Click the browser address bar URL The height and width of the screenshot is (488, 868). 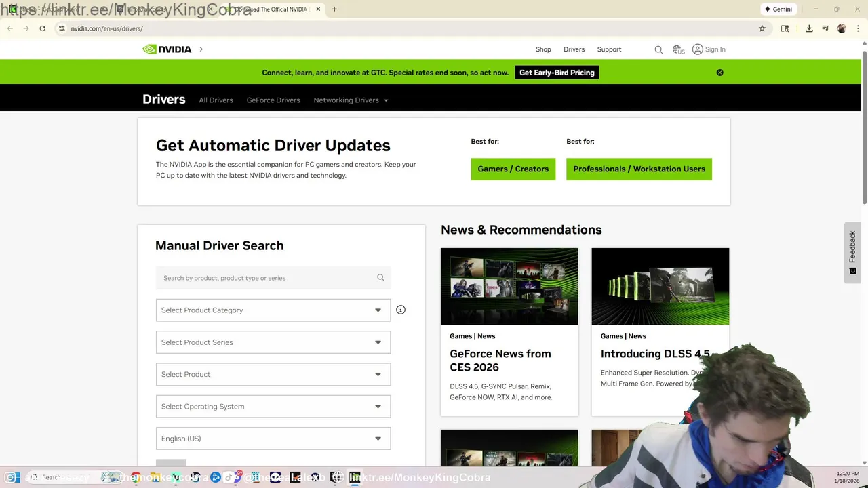pos(106,28)
